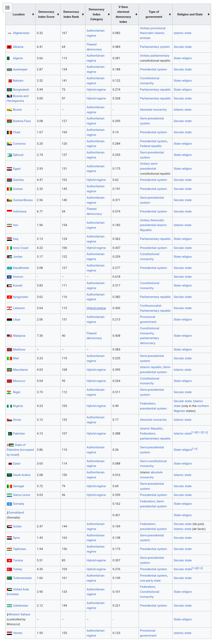
Task: Sort by Type of government column
Action: (170, 14)
